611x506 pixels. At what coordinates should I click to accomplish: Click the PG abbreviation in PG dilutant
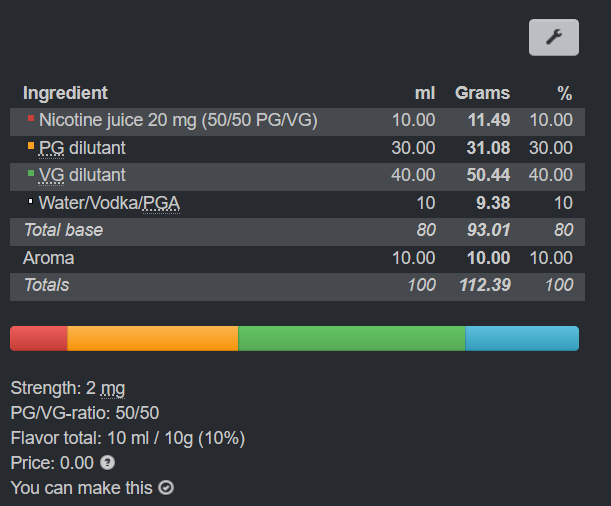(51, 148)
